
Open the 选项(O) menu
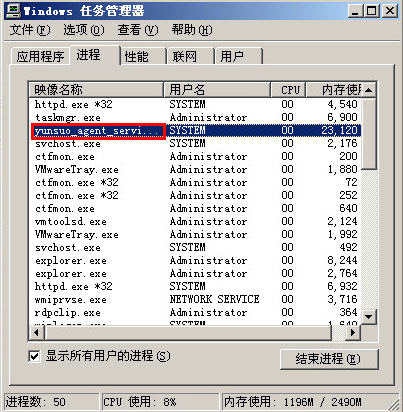(84, 30)
